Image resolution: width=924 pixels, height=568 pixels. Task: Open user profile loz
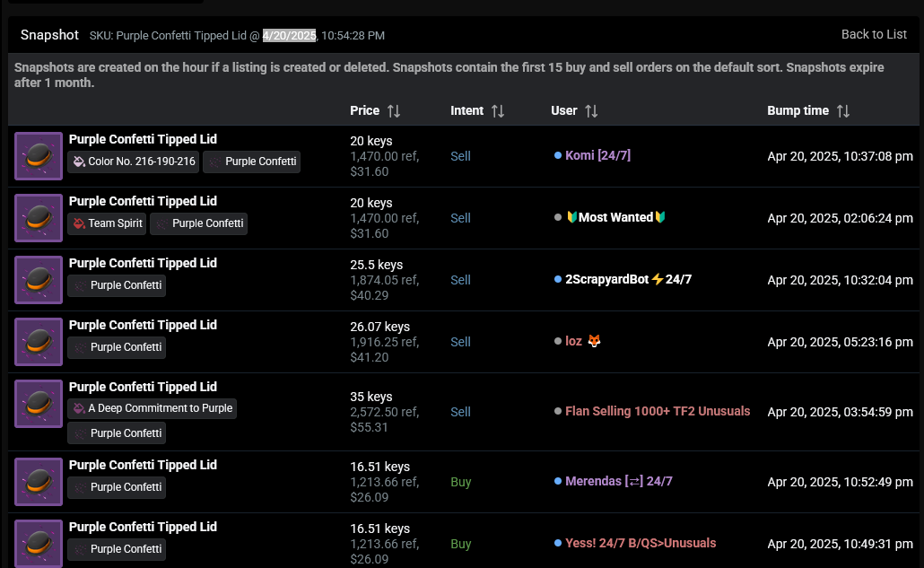click(583, 341)
